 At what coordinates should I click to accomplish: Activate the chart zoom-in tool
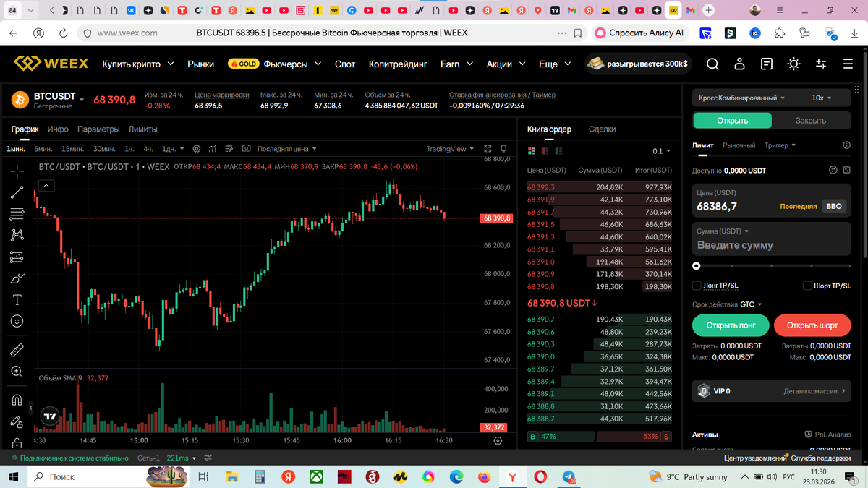tap(17, 371)
